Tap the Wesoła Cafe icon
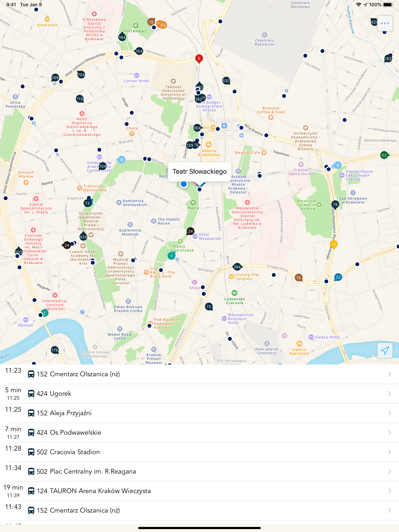 point(264,152)
